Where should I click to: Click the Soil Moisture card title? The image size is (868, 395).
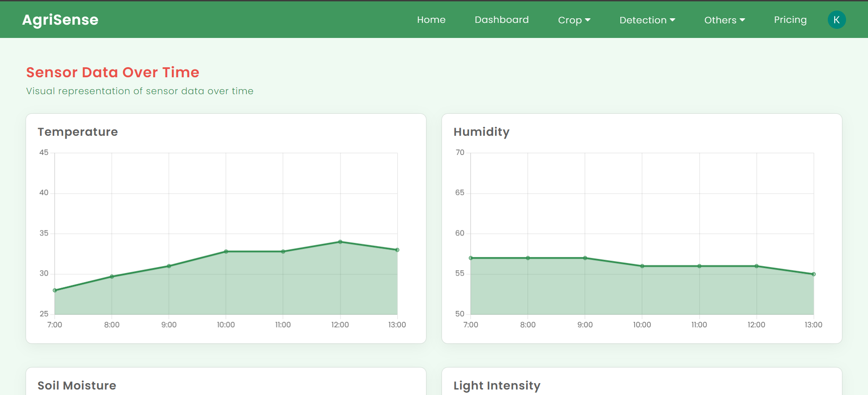(x=77, y=385)
